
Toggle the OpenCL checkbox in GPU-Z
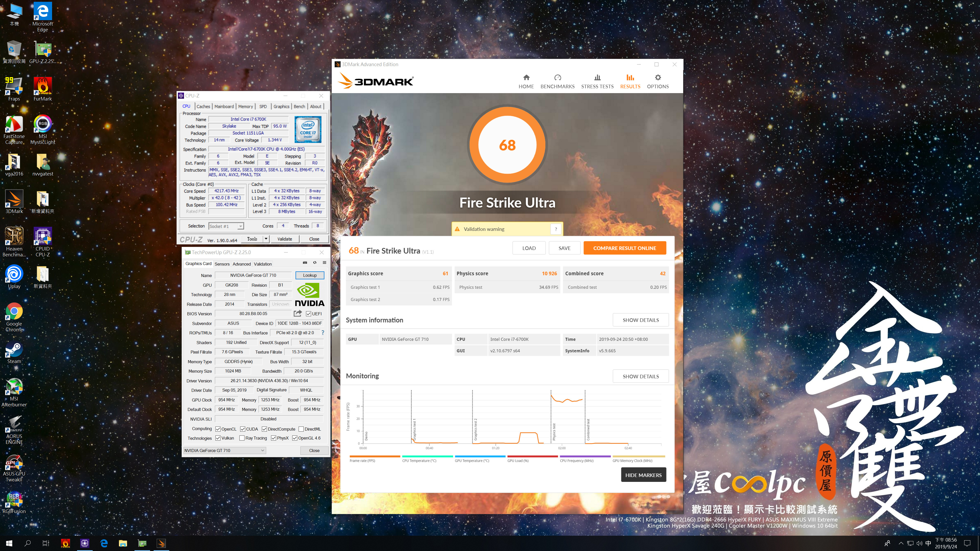[218, 429]
